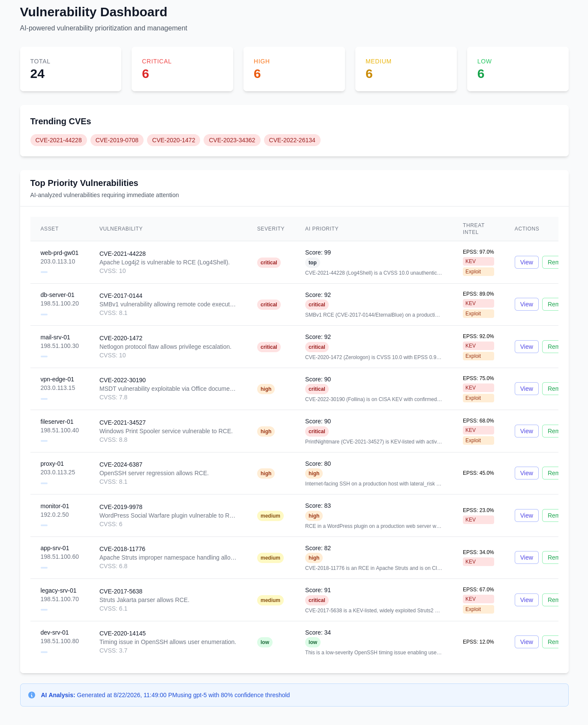Click CVE-2017-0144 in vulnerability column

tap(121, 296)
